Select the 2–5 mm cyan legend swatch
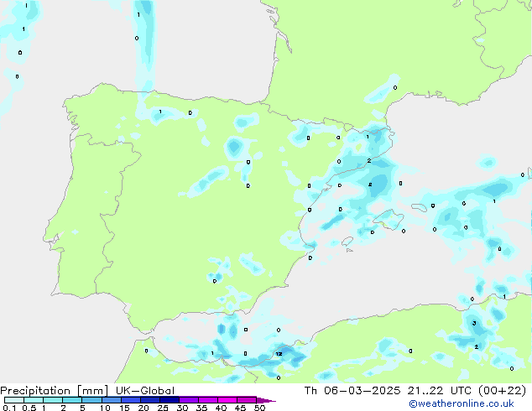Viewport: 532px width, 411px height. click(72, 400)
